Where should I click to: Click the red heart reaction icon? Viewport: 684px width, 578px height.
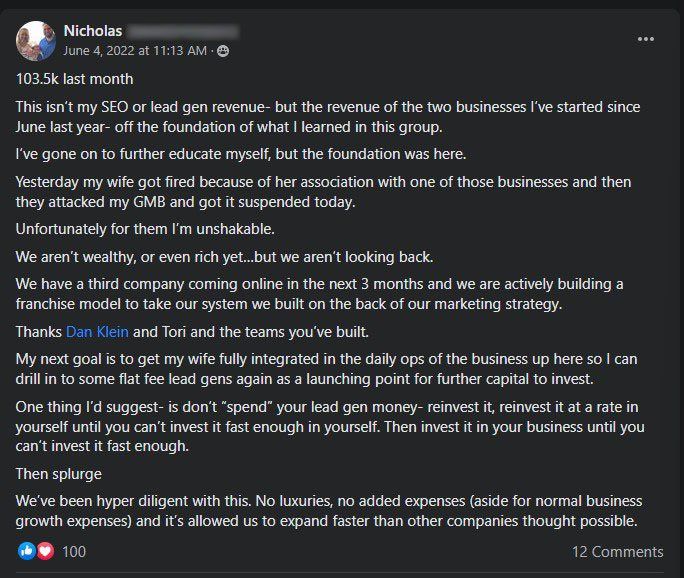coord(45,551)
